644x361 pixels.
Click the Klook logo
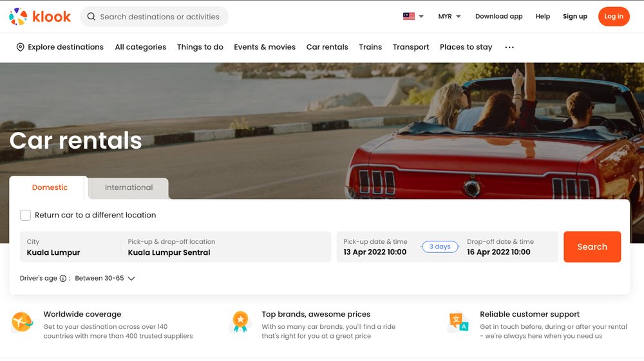[x=40, y=17]
